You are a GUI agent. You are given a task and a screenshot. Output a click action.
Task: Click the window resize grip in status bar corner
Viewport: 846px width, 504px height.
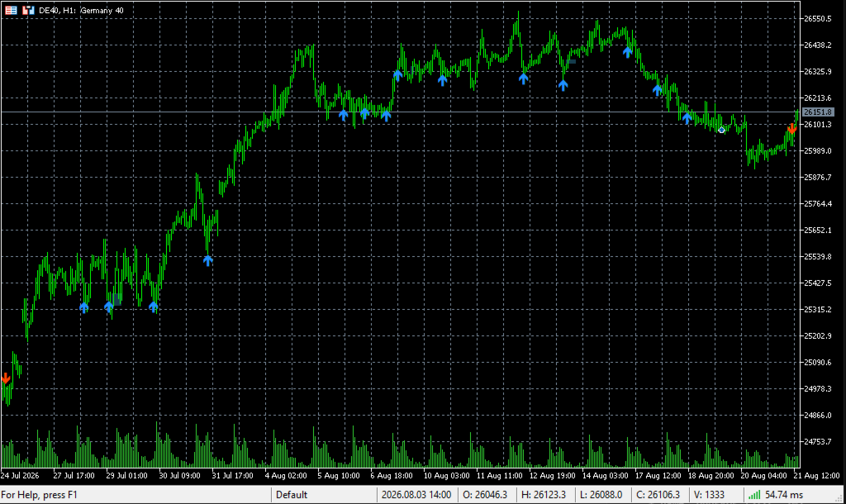pyautogui.click(x=840, y=498)
